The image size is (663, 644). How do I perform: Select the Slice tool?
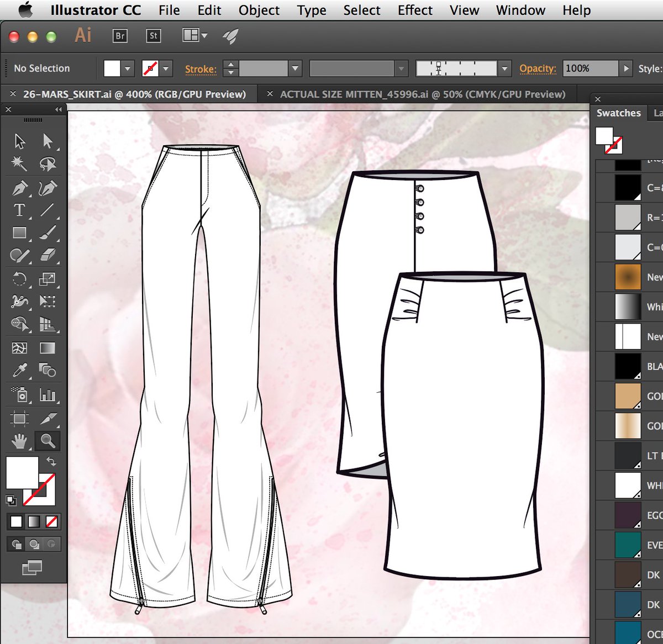click(48, 418)
